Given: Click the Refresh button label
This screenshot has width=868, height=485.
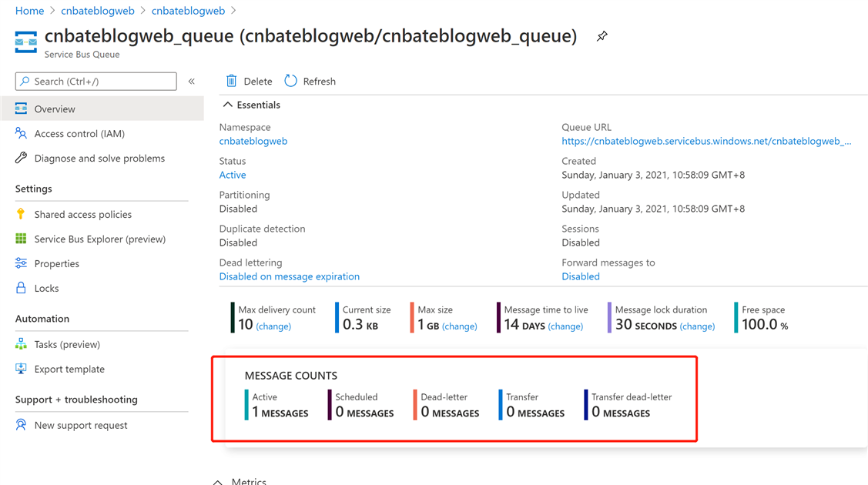Looking at the screenshot, I should [320, 82].
